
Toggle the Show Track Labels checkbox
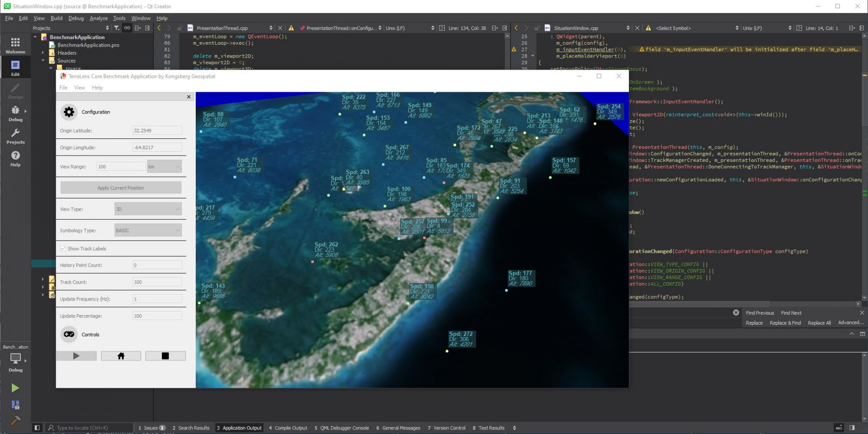[63, 249]
